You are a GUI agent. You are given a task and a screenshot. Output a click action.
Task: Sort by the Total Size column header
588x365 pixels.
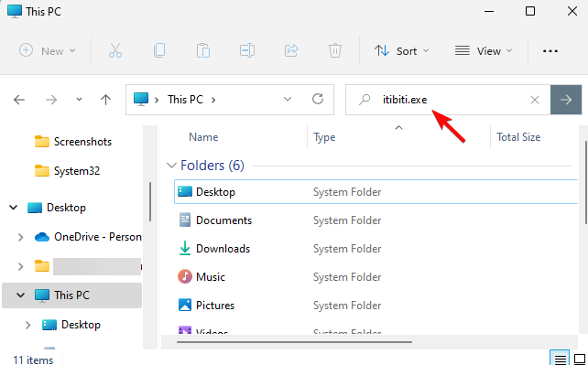tap(518, 137)
